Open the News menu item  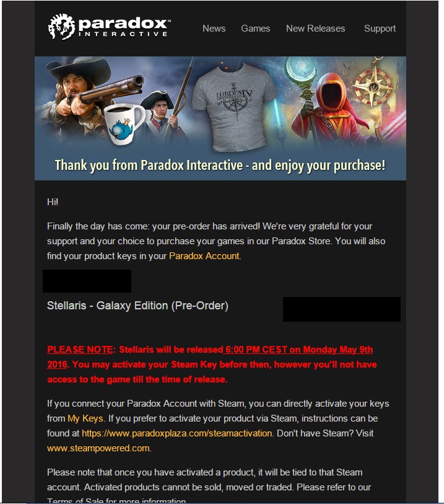click(214, 29)
